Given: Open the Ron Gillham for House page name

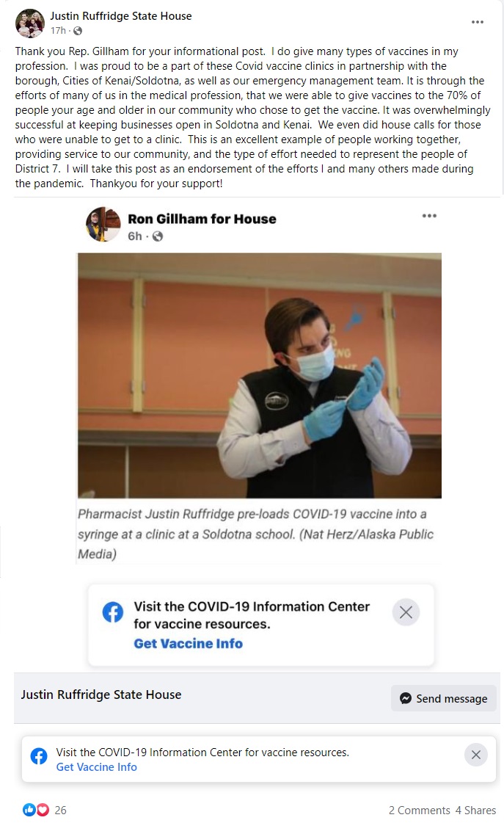Looking at the screenshot, I should point(202,219).
